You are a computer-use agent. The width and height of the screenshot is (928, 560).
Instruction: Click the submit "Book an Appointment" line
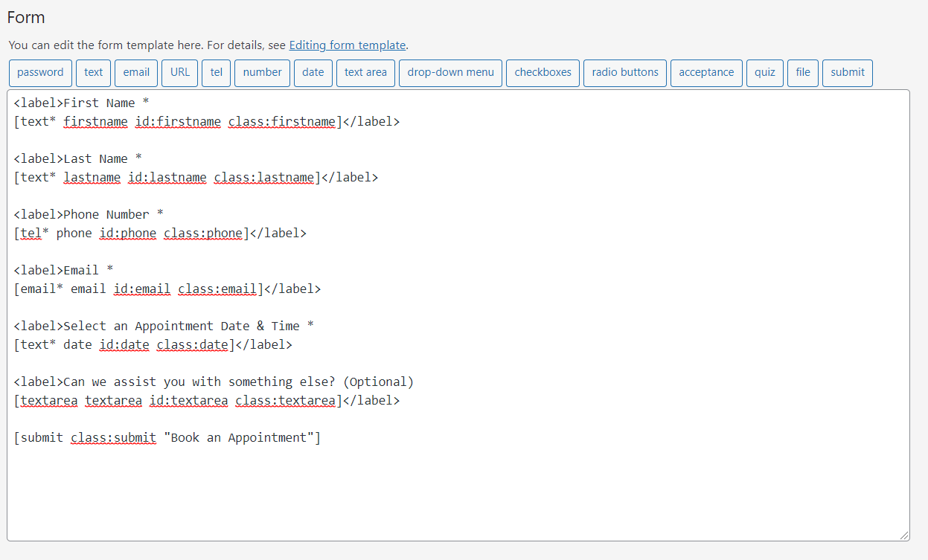pos(167,437)
